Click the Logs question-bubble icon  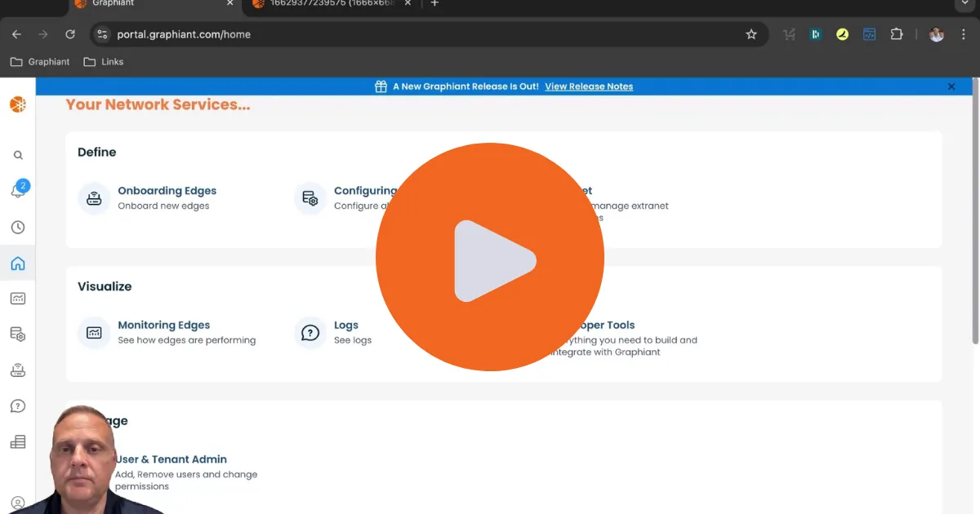310,333
